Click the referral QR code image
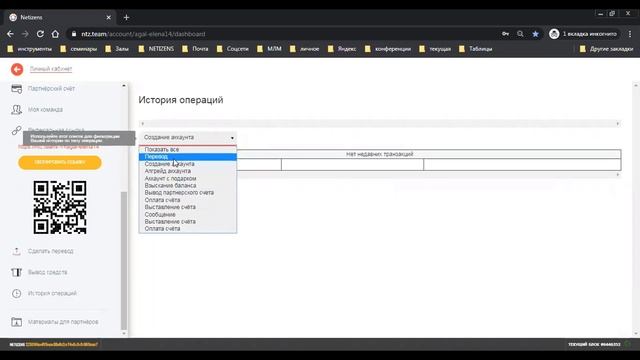640x360 pixels. 60,207
